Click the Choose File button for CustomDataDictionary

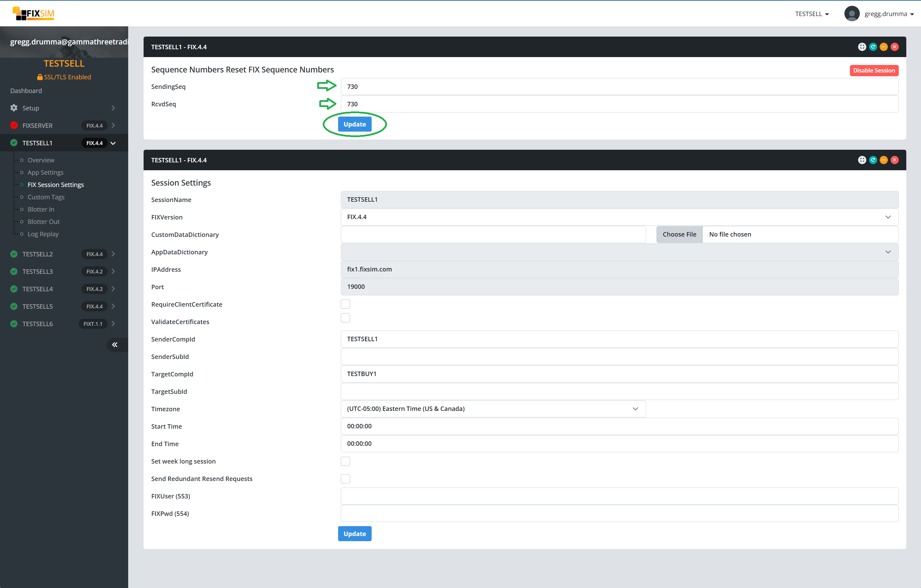tap(679, 234)
